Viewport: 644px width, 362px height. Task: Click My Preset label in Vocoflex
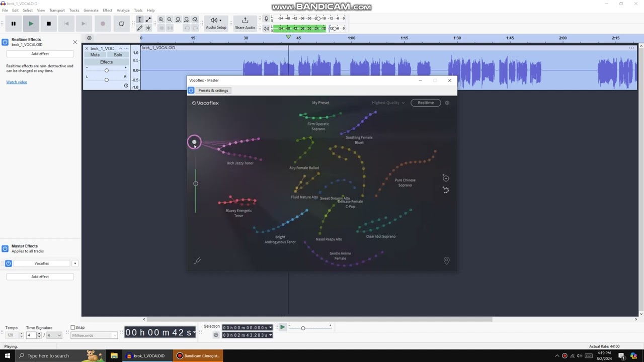click(320, 103)
